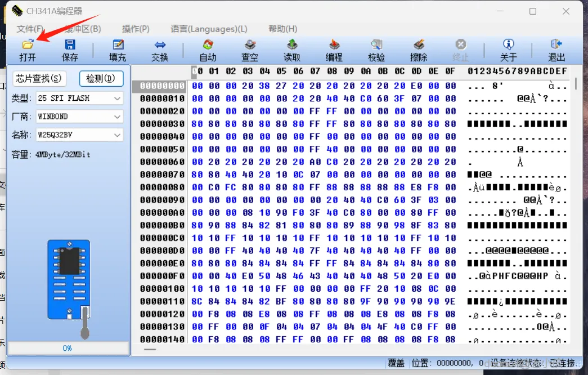Expand the 厂商 dropdown showing WINBOND
Viewport: 588px width, 375px height.
click(79, 117)
